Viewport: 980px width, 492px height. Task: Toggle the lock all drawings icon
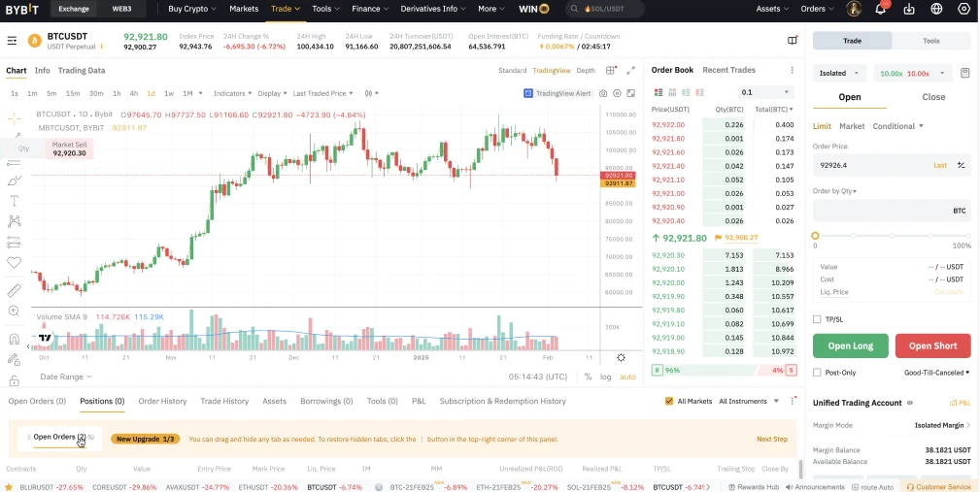pyautogui.click(x=14, y=379)
